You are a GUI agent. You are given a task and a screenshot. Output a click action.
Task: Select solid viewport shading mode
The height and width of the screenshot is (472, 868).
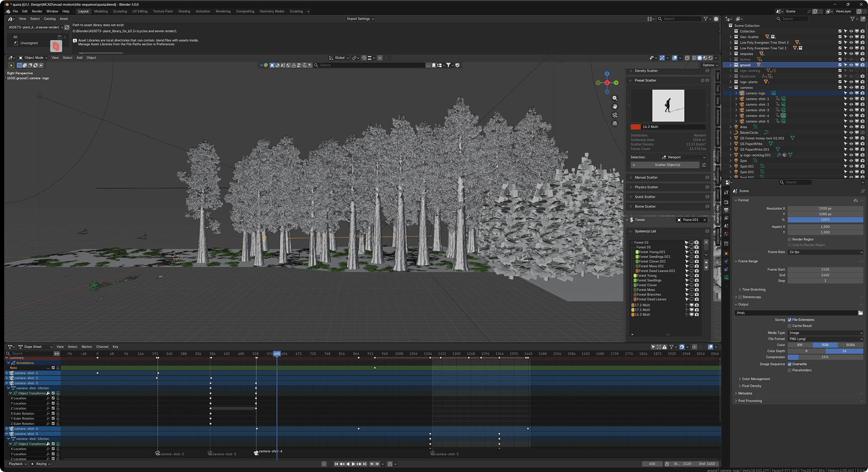pos(699,58)
